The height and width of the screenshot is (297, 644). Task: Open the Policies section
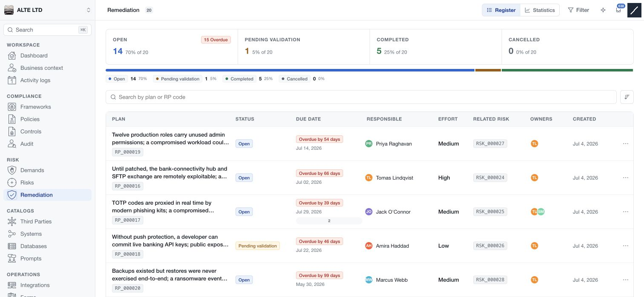pyautogui.click(x=47, y=119)
